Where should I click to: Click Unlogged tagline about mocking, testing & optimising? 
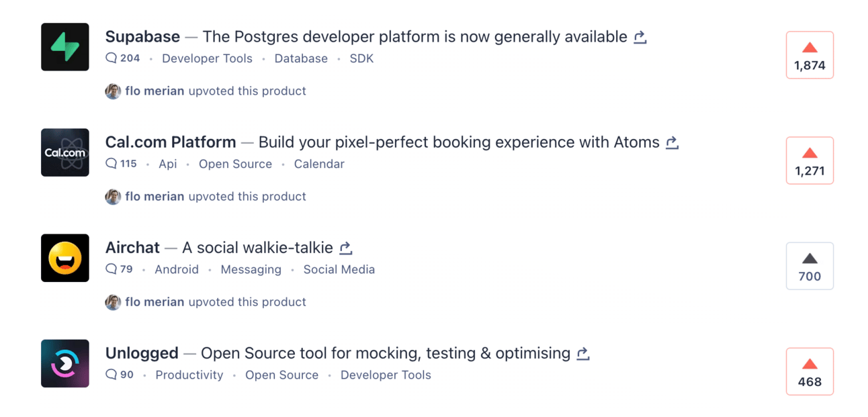(386, 353)
